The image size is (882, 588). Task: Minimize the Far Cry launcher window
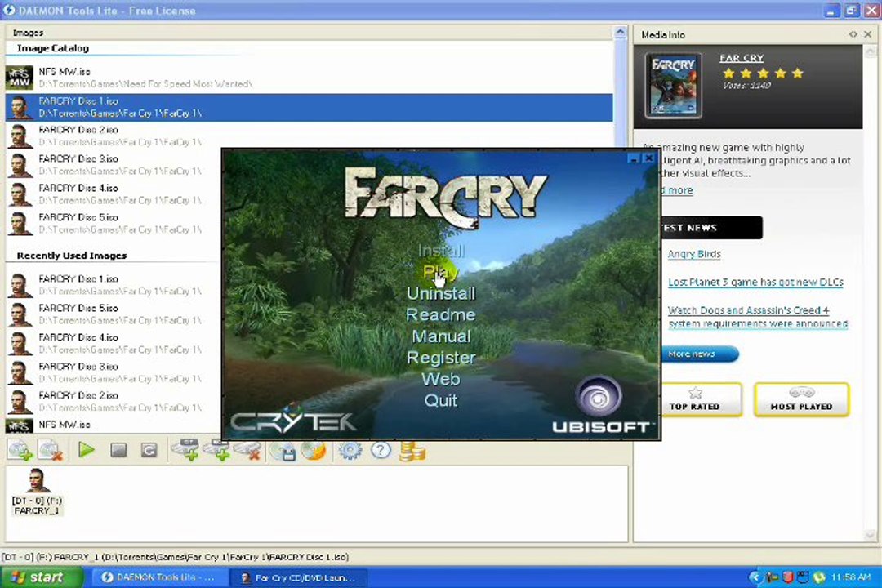634,158
